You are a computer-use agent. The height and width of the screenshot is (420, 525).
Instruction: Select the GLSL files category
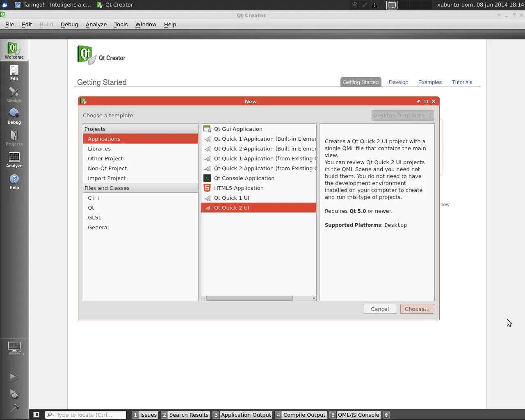[x=141, y=217]
